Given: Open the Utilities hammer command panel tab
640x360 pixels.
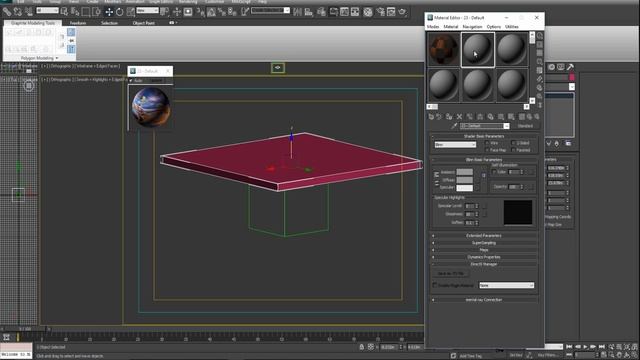Looking at the screenshot, I should coord(570,67).
